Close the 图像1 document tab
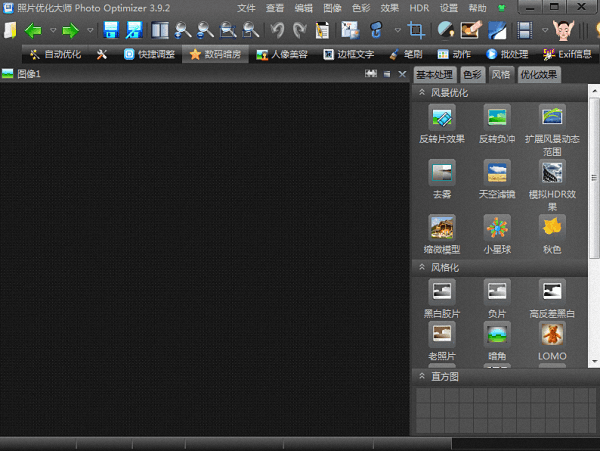 click(402, 74)
